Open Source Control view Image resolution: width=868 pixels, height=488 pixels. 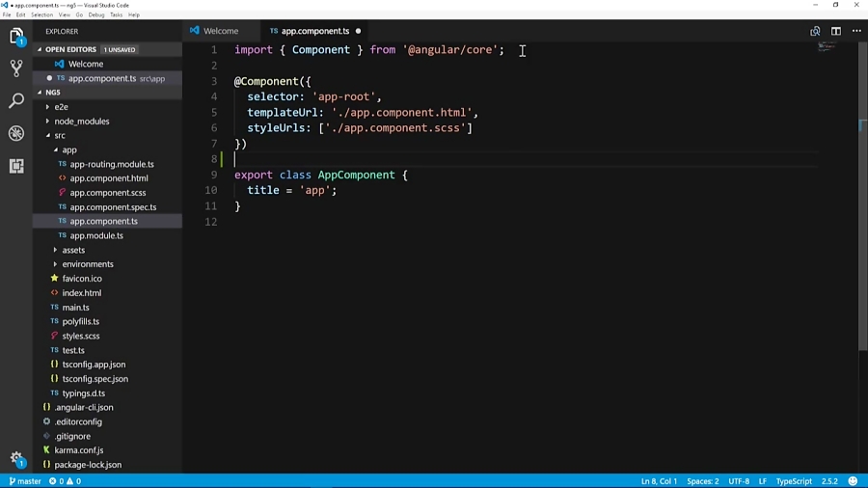(16, 68)
